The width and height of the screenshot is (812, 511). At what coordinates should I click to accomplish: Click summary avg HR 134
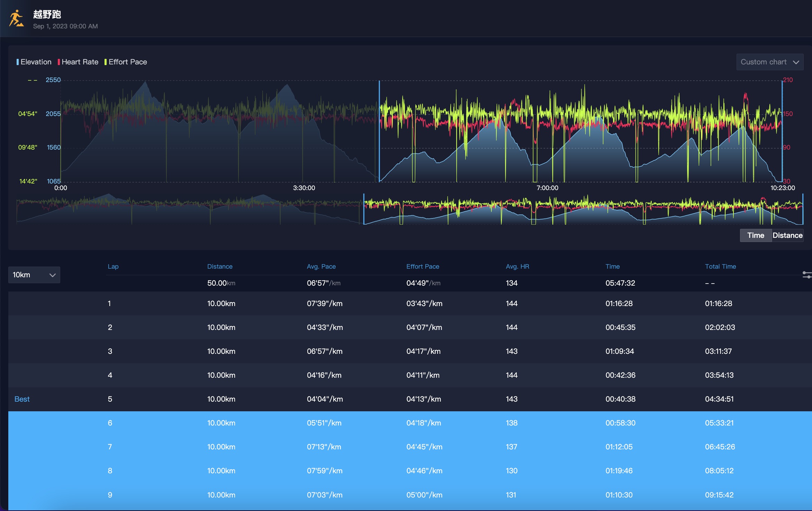point(512,283)
